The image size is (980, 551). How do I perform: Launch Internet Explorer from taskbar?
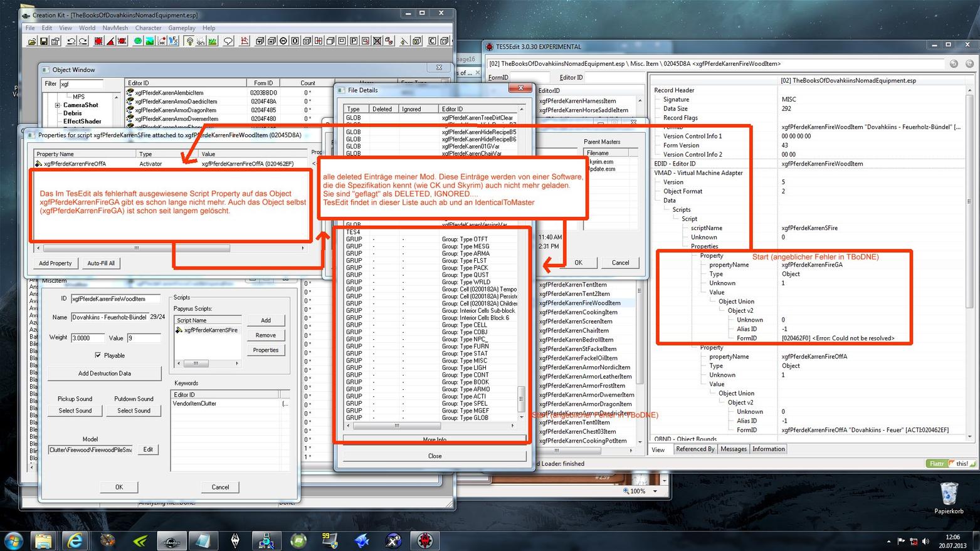click(75, 540)
